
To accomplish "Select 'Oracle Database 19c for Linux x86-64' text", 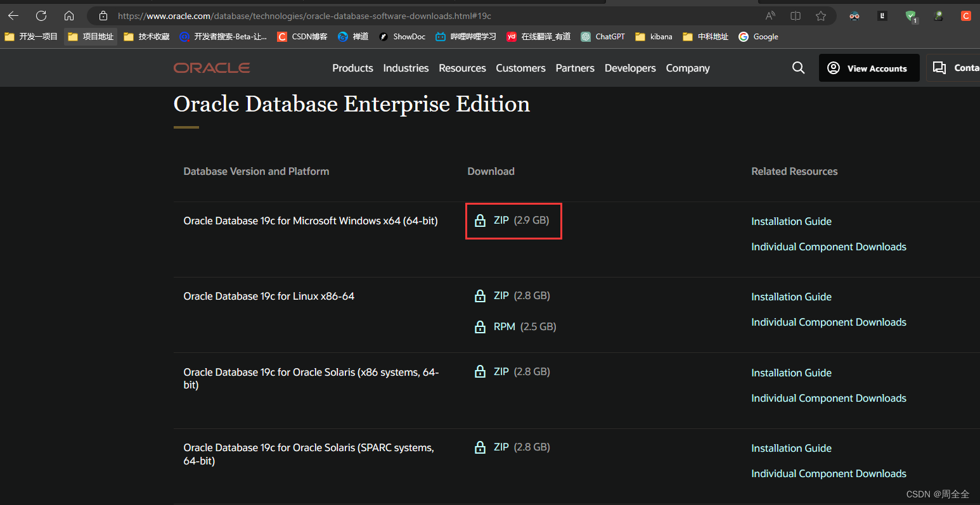I will [269, 296].
